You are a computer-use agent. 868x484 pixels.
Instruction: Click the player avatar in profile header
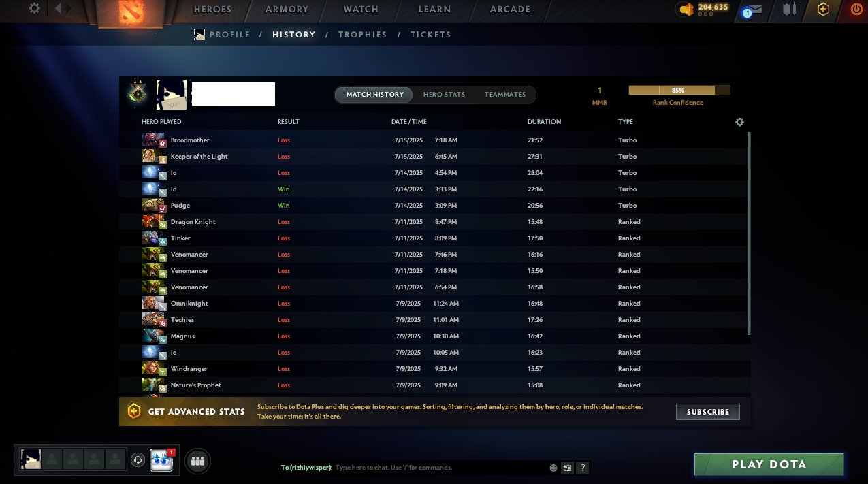coord(172,95)
